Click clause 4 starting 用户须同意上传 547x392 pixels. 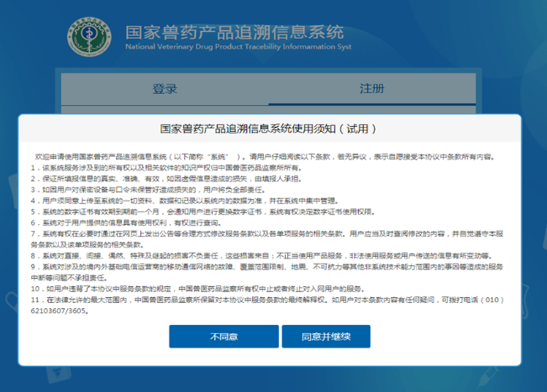pyautogui.click(x=185, y=201)
